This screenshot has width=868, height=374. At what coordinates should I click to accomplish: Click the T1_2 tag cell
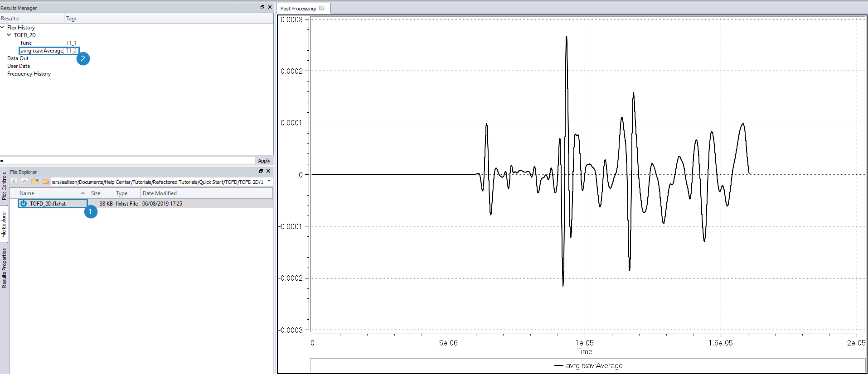pos(71,51)
